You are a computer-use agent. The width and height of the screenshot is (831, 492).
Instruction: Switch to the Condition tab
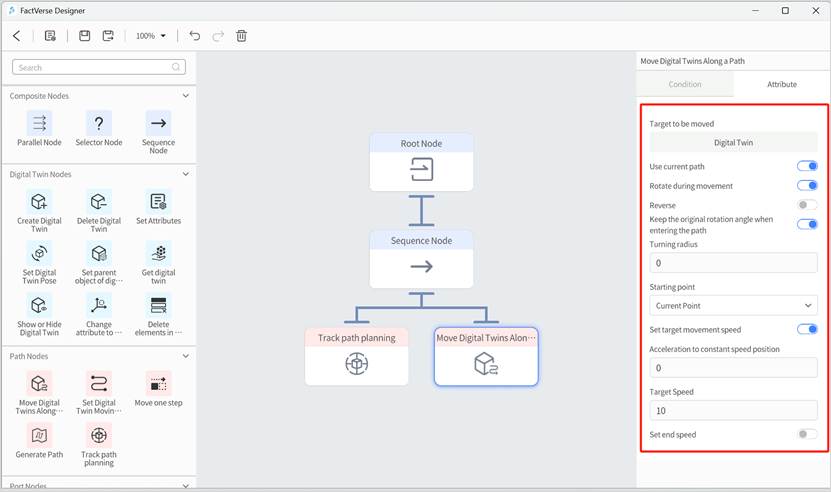[684, 84]
